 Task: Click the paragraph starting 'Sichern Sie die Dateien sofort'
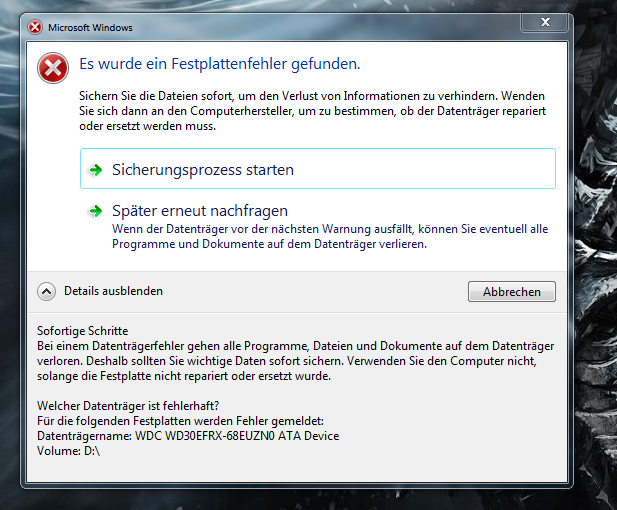click(x=312, y=111)
